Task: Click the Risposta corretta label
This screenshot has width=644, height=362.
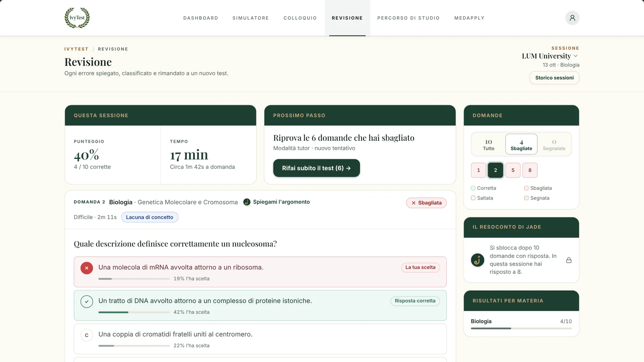Action: (415, 301)
